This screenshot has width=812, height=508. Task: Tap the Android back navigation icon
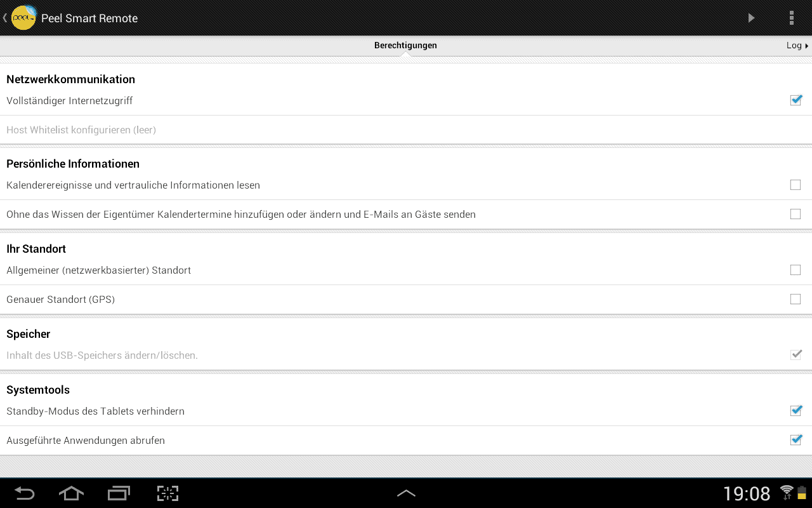click(24, 493)
